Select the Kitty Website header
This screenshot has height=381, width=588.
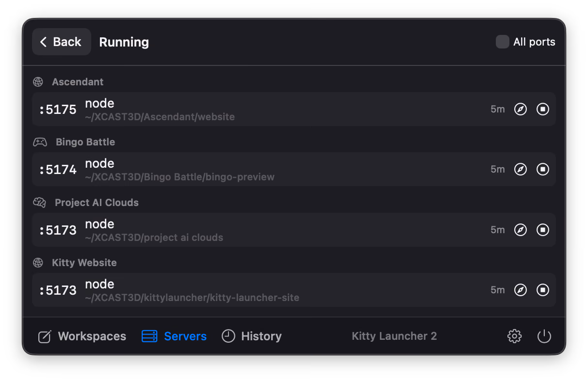coord(84,263)
